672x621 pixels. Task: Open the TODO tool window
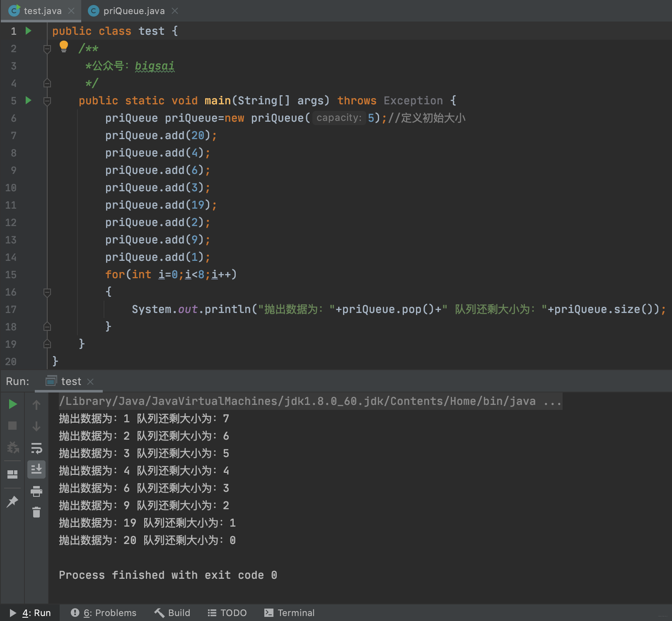click(227, 613)
